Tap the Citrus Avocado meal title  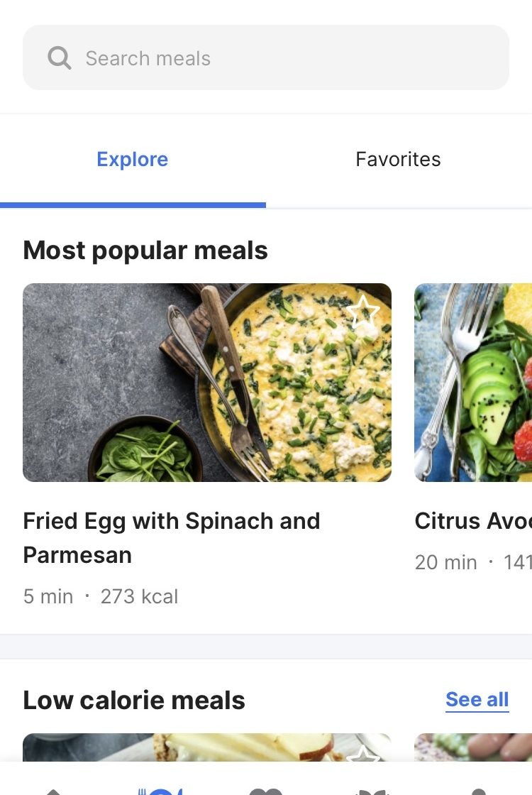(473, 521)
